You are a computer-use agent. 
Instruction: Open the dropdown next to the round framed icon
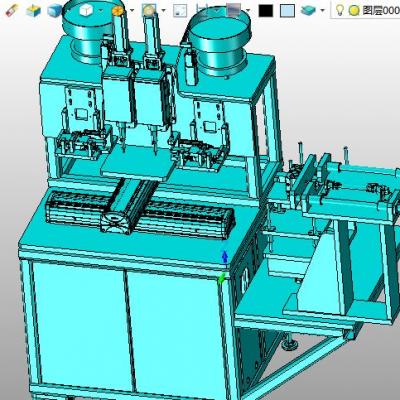163,11
